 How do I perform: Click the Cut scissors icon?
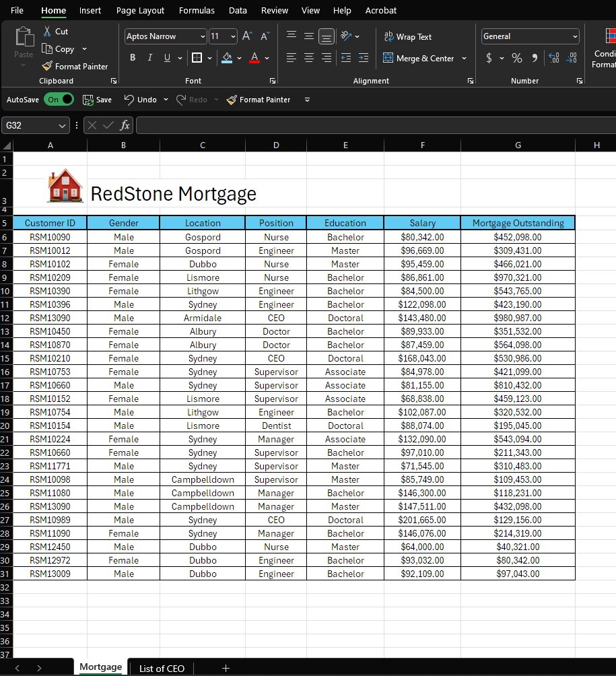coord(47,32)
